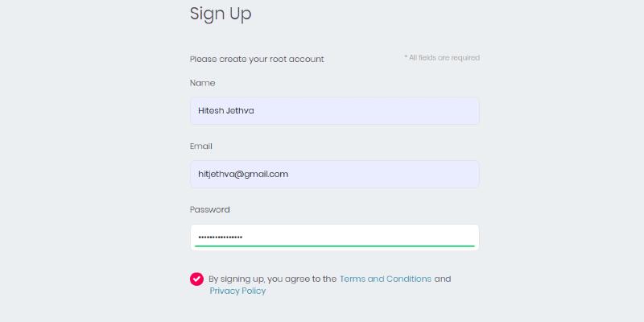Place cursor on 'Hitesh Jethva' text

point(225,111)
